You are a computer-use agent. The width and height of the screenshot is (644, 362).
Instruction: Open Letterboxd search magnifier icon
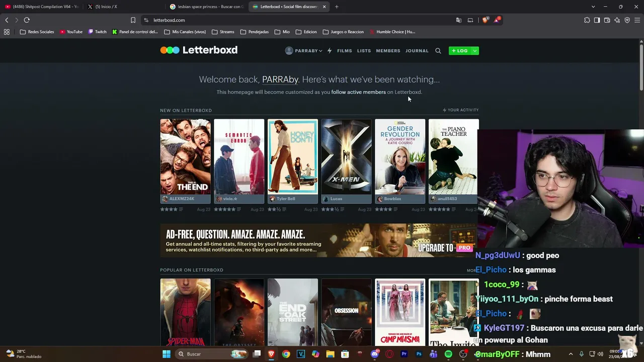(x=438, y=51)
